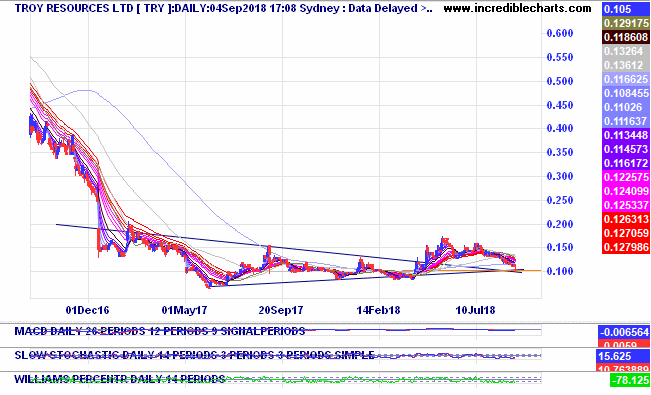Select the 0.13264 grey value box
Viewport: 651px width, 395px height.
(626, 52)
